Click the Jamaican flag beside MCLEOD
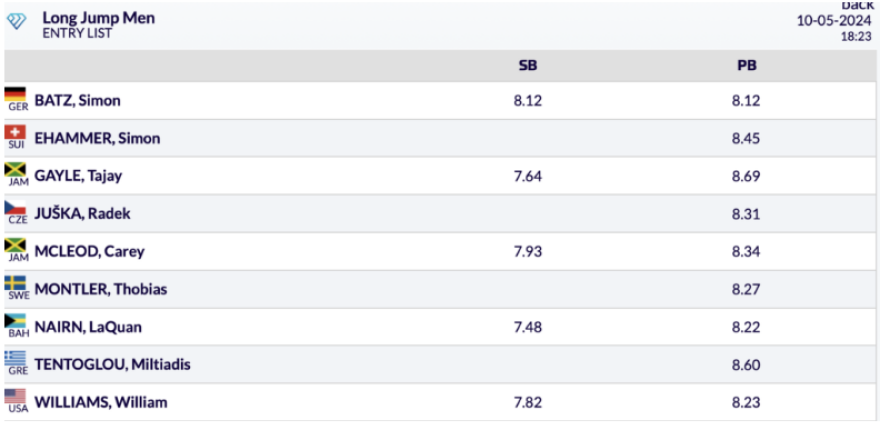880x430 pixels. pos(16,248)
